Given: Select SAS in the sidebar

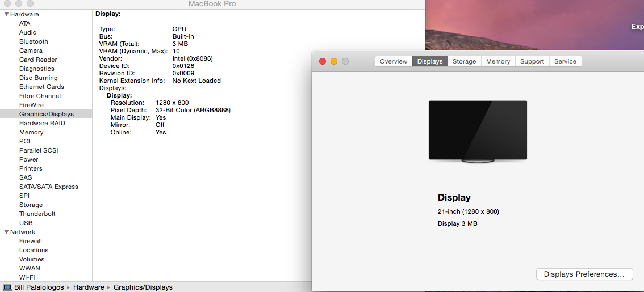Looking at the screenshot, I should [26, 177].
